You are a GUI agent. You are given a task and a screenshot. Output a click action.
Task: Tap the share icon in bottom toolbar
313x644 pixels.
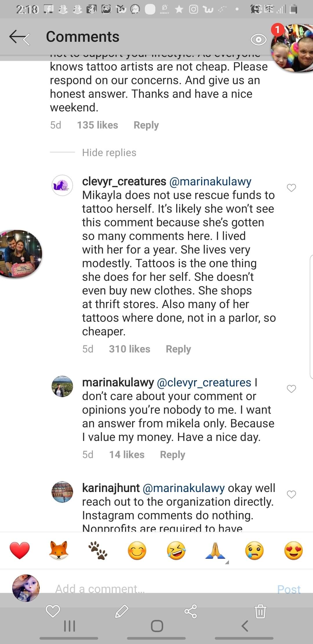click(x=191, y=611)
